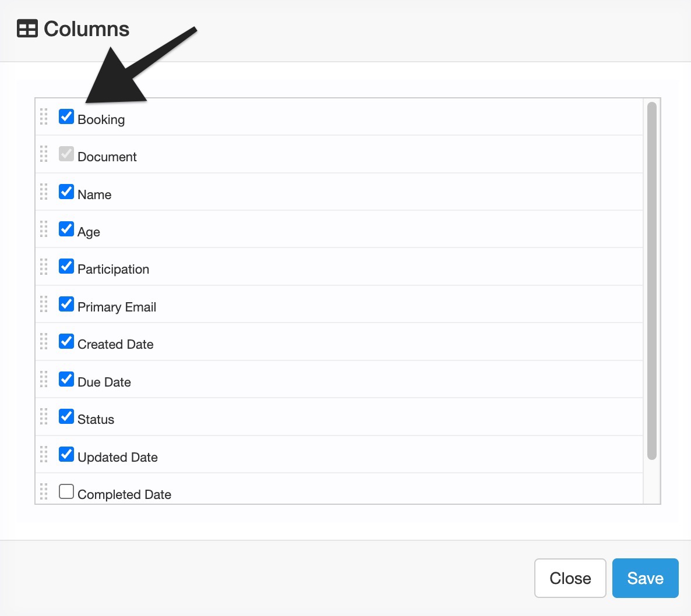Click the Updated Date grip handle
The image size is (691, 616).
tap(44, 454)
